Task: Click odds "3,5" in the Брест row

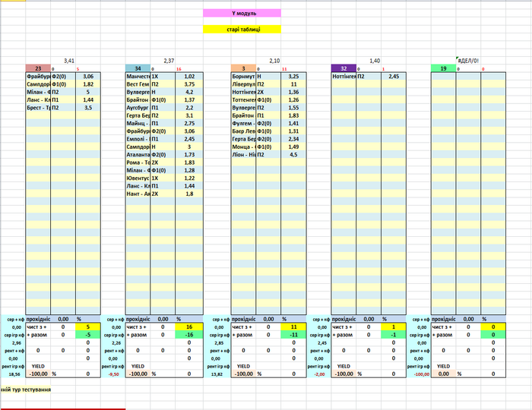Action: click(88, 108)
